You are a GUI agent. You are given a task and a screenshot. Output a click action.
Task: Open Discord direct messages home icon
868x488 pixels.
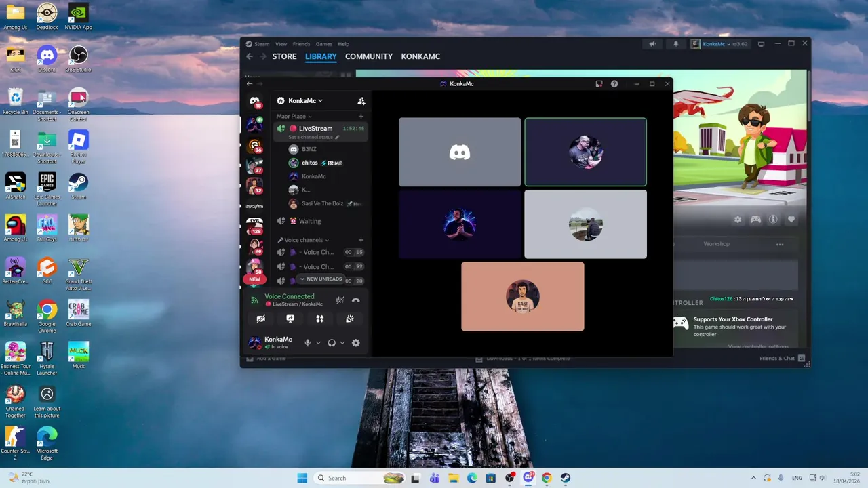[x=255, y=101]
